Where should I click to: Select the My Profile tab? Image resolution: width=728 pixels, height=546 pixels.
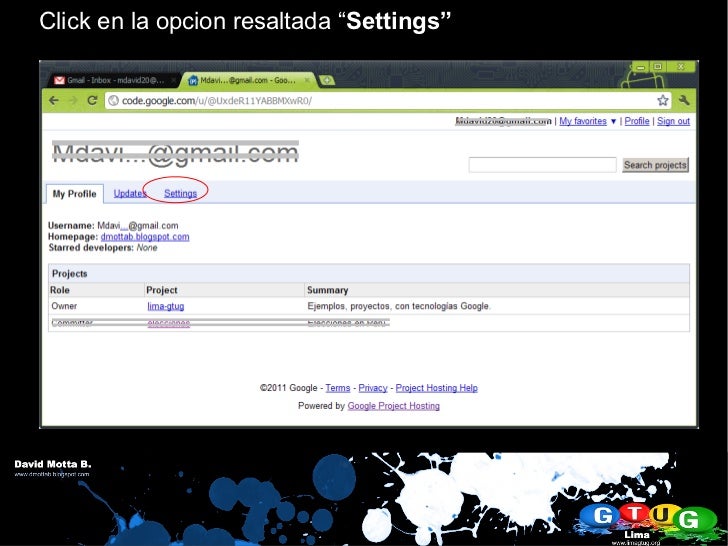pyautogui.click(x=74, y=194)
